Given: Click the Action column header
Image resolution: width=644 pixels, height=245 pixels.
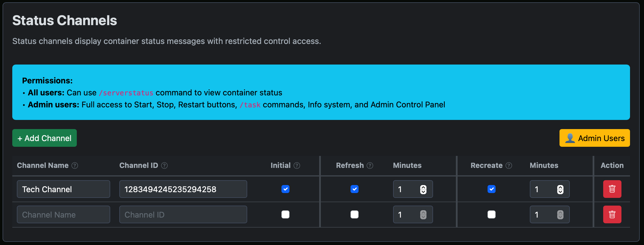Looking at the screenshot, I should click(x=612, y=165).
